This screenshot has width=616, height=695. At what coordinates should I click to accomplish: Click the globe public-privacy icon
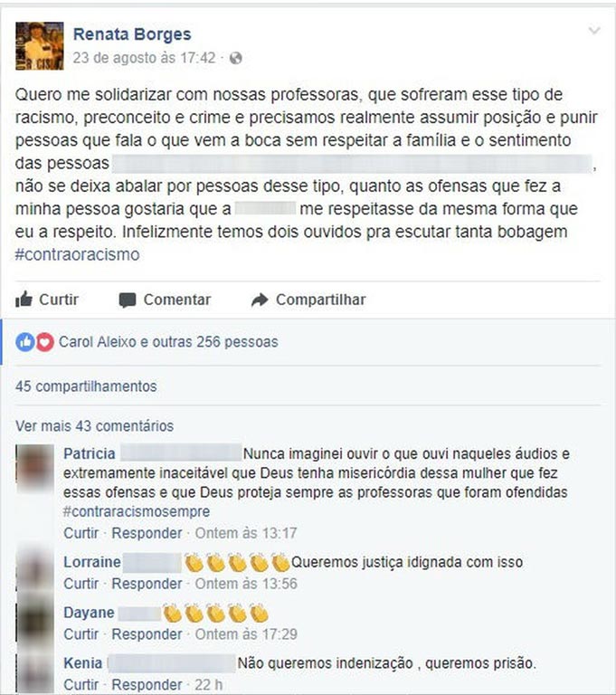236,58
